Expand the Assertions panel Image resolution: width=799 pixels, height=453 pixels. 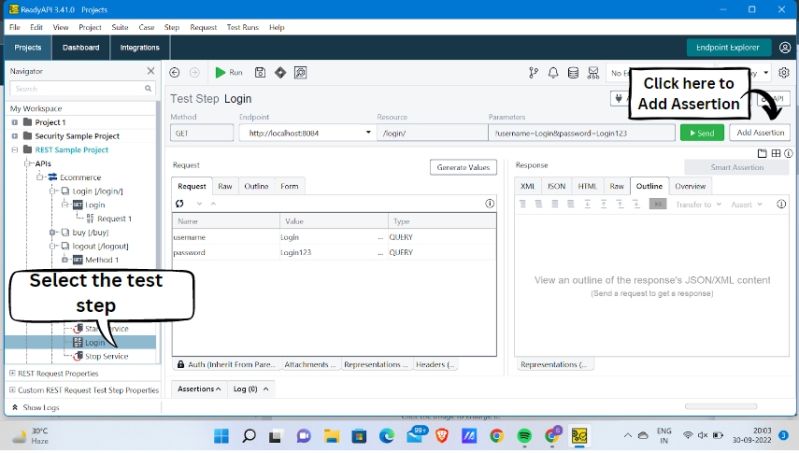199,389
